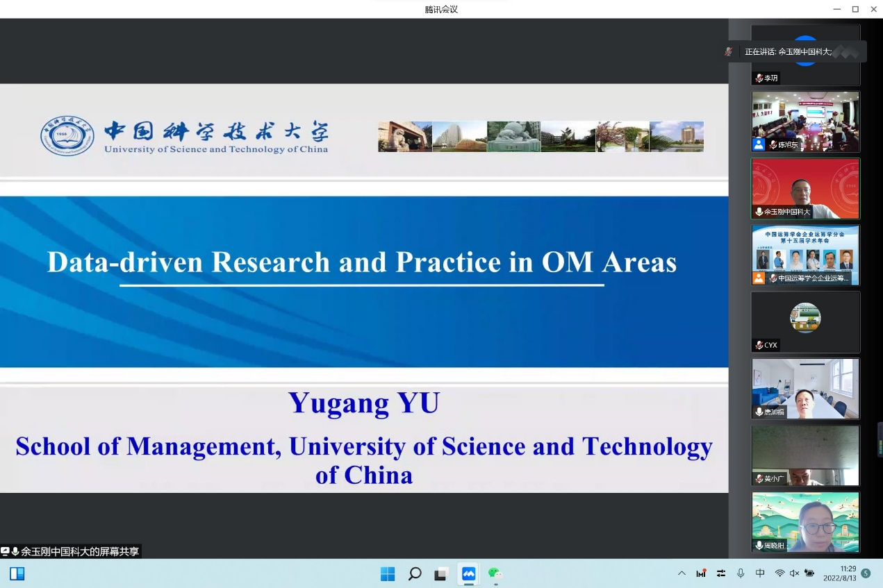Click the 腾讯会议 window title

[x=441, y=9]
